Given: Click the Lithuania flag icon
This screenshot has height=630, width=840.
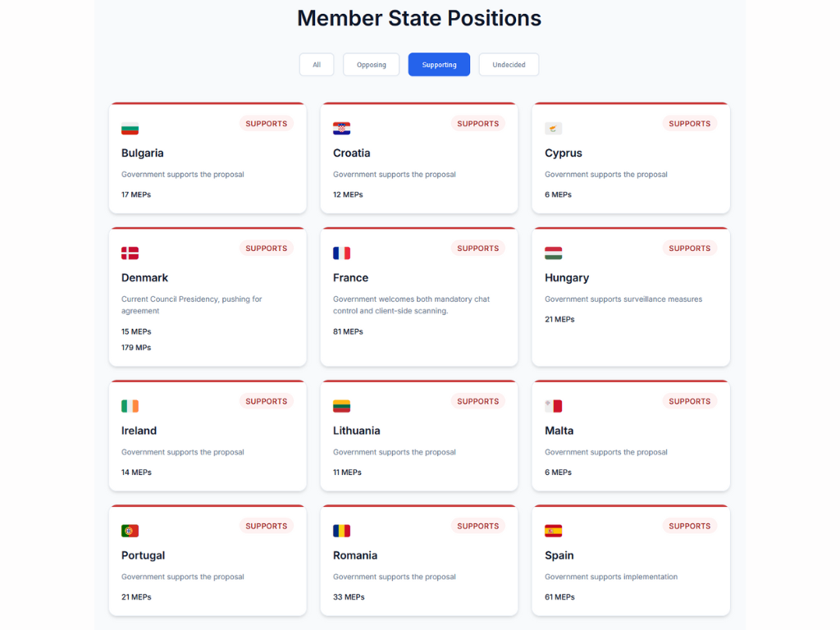Looking at the screenshot, I should [x=341, y=406].
